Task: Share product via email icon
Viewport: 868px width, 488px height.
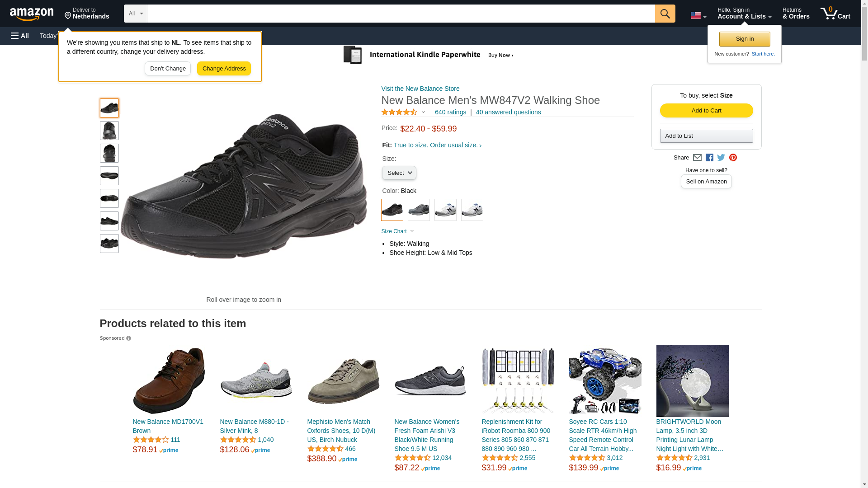Action: point(697,158)
